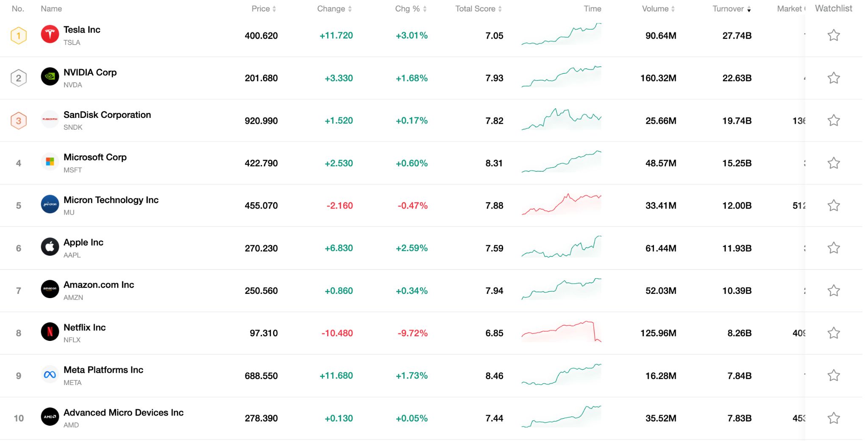Viewport: 868px width, 441px height.
Task: Click the Amazon logo icon
Action: (50, 290)
